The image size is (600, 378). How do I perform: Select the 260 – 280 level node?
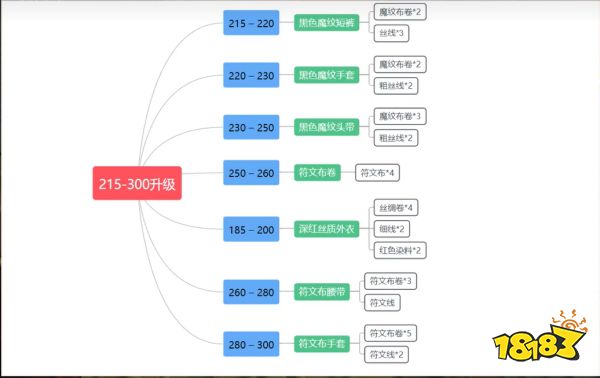pos(251,292)
